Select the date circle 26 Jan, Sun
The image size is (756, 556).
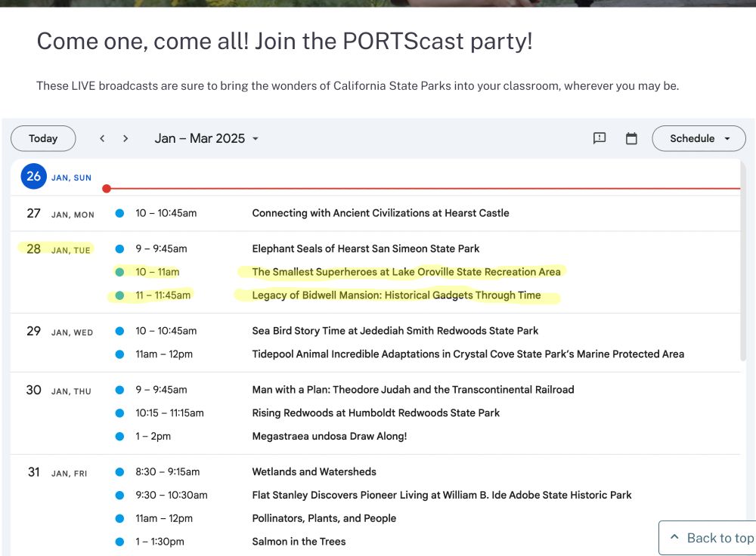(34, 176)
